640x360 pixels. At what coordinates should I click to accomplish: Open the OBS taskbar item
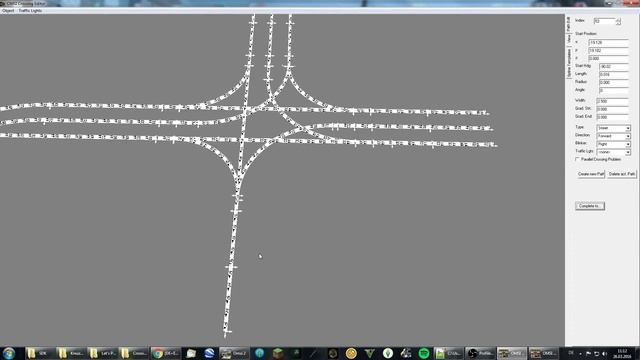click(x=480, y=353)
